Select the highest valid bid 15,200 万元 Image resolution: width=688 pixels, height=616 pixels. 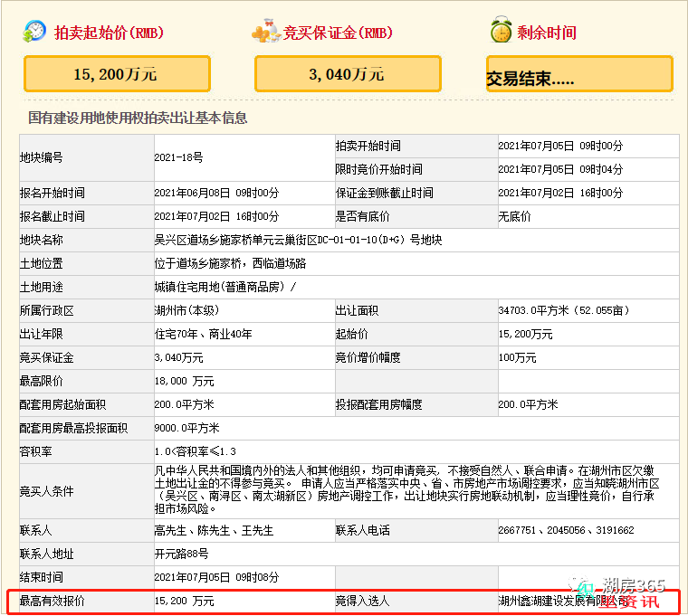[x=185, y=602]
